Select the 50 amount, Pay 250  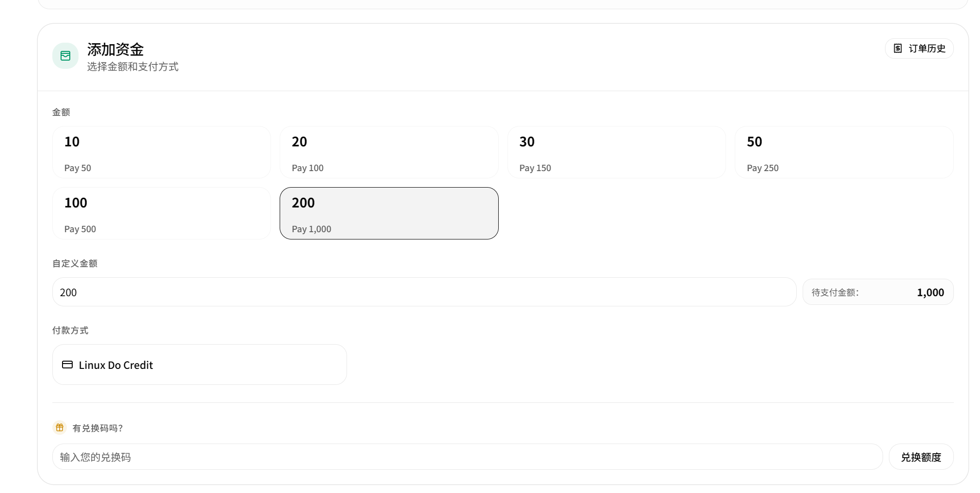[844, 152]
